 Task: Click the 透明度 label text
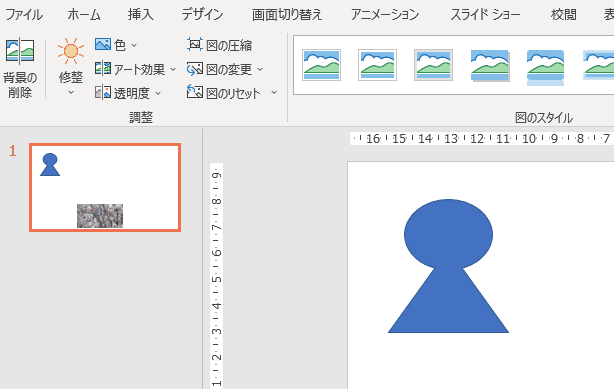tap(132, 93)
